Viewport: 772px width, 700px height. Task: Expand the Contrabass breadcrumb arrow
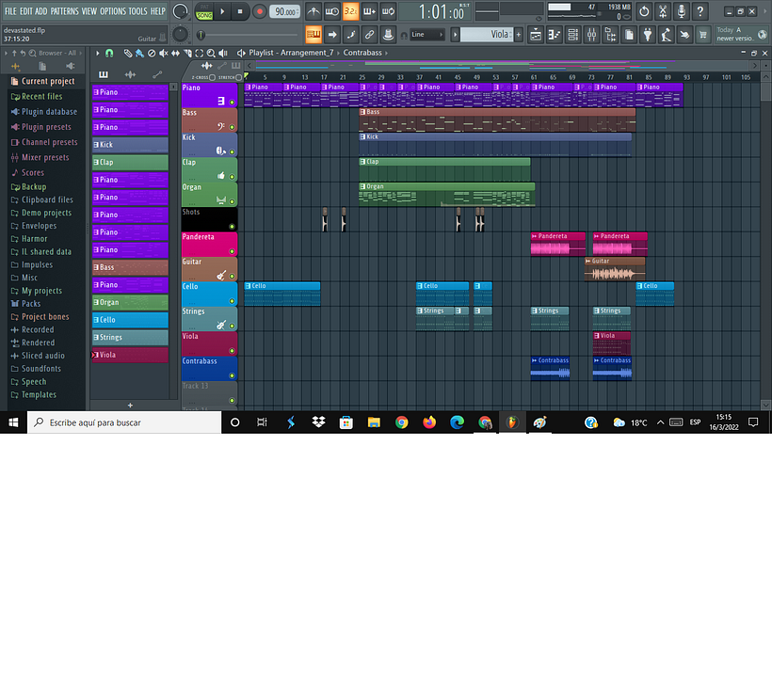click(x=387, y=53)
